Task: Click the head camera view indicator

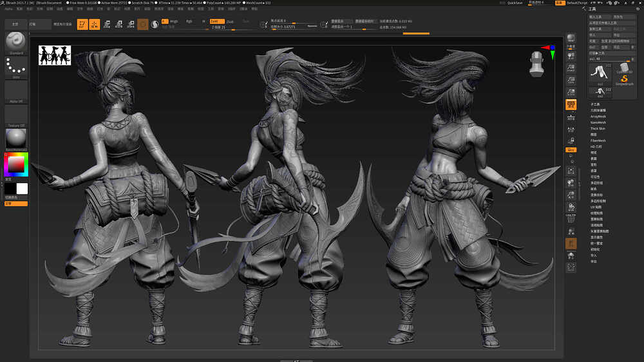Action: (x=537, y=64)
